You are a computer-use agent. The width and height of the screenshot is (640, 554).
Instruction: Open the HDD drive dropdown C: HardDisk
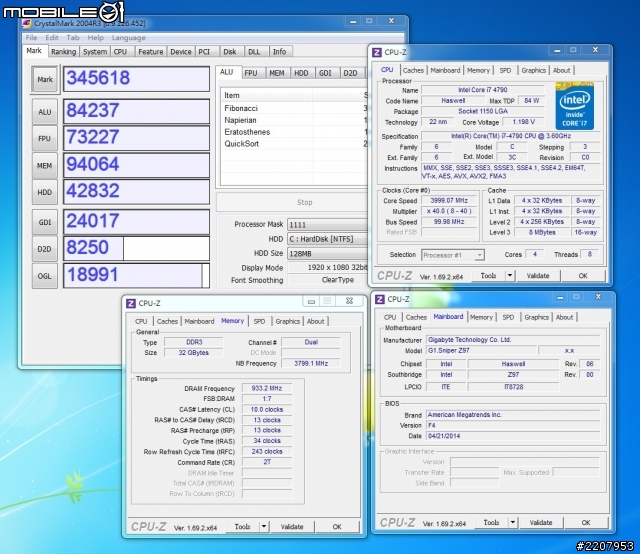[x=328, y=239]
